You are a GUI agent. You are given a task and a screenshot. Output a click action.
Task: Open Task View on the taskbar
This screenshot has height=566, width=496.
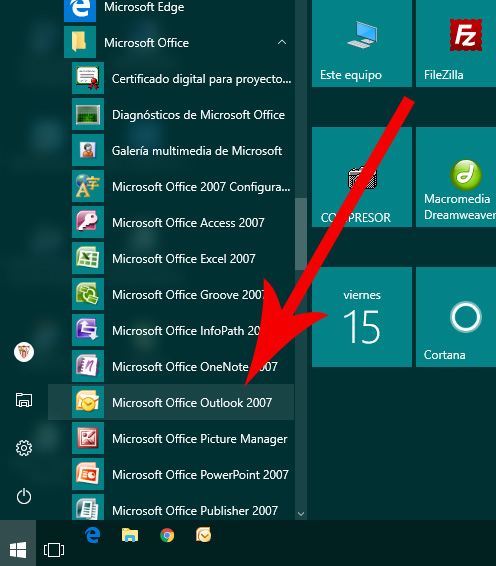tap(54, 550)
